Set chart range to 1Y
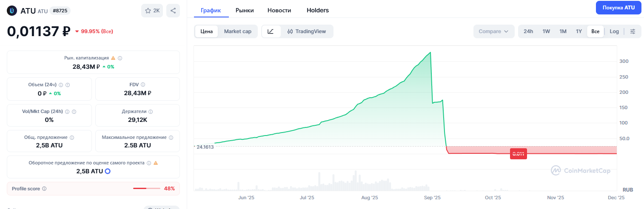Screen dimensions: 644x209 [579, 31]
